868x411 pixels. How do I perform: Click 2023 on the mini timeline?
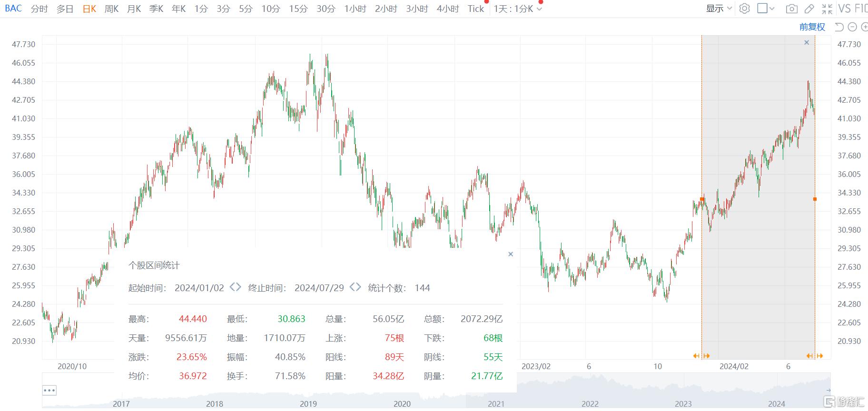(x=683, y=403)
